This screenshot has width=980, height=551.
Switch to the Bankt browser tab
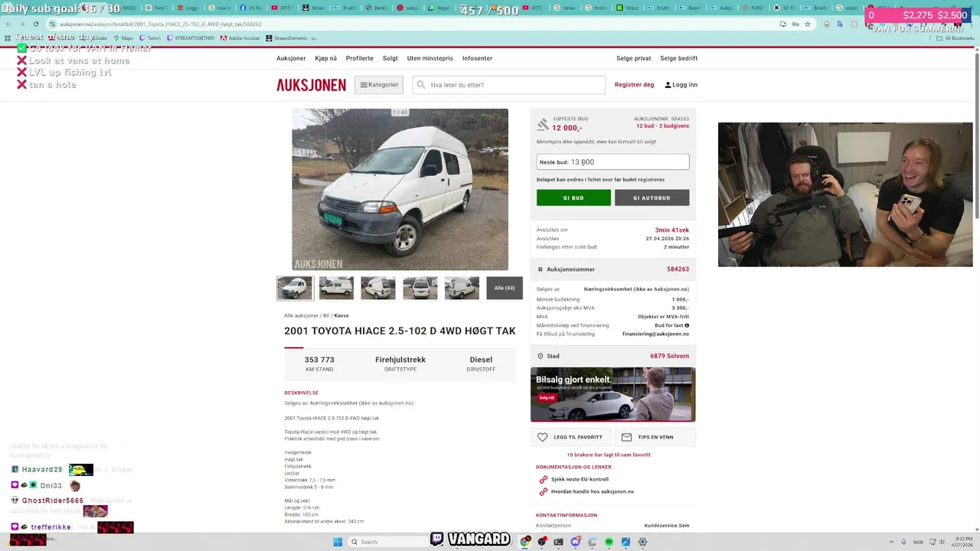pos(377,8)
